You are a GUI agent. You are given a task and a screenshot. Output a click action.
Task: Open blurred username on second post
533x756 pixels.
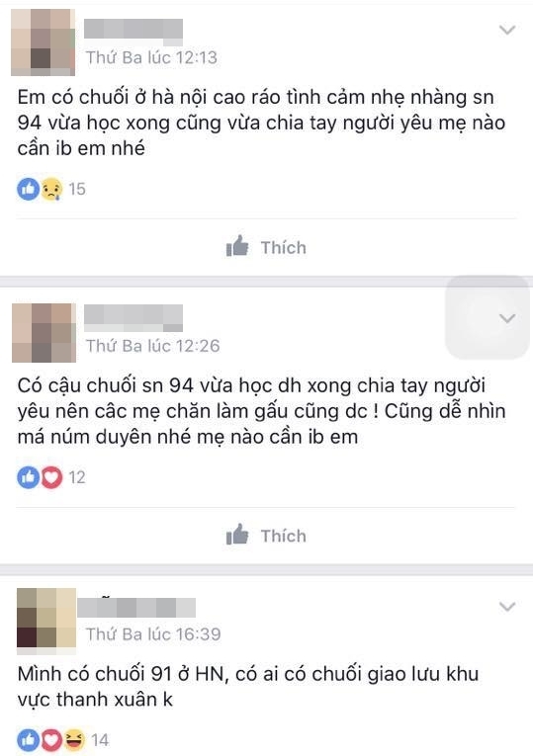click(x=133, y=318)
